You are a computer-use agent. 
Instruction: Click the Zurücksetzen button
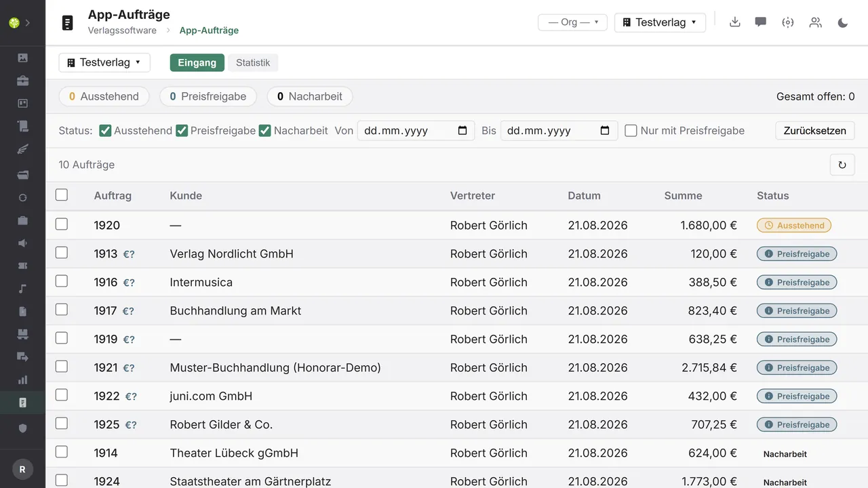[x=815, y=131]
